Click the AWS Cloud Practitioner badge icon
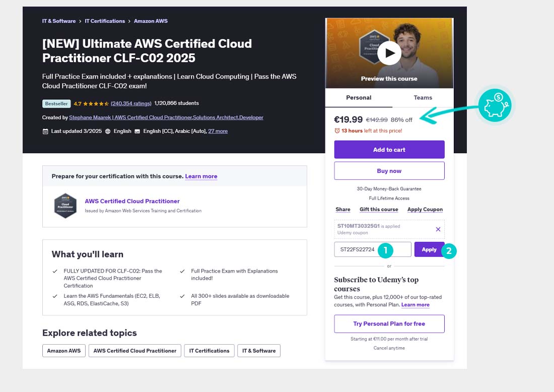Image resolution: width=554 pixels, height=392 pixels. tap(65, 206)
